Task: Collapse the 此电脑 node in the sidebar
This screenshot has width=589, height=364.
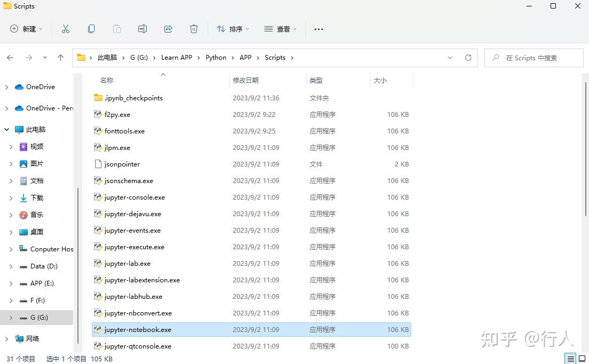Action: (x=6, y=129)
